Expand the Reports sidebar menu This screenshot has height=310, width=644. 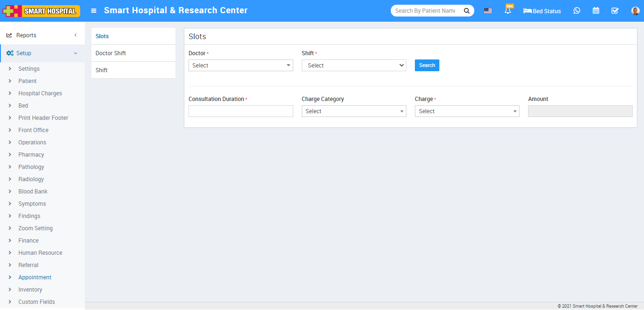pyautogui.click(x=42, y=35)
